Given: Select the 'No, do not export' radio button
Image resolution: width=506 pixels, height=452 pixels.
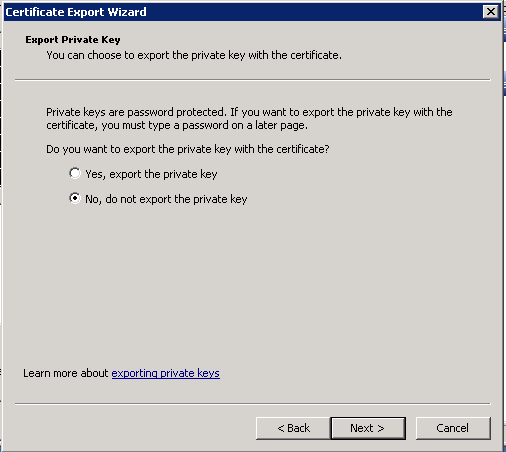Looking at the screenshot, I should 75,198.
